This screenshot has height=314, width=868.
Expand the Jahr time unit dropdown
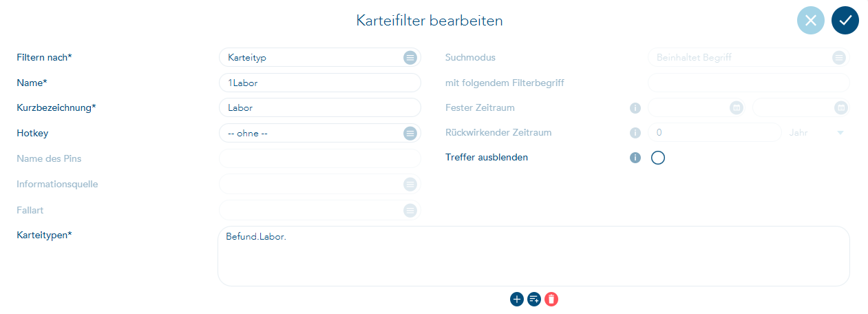(x=840, y=133)
